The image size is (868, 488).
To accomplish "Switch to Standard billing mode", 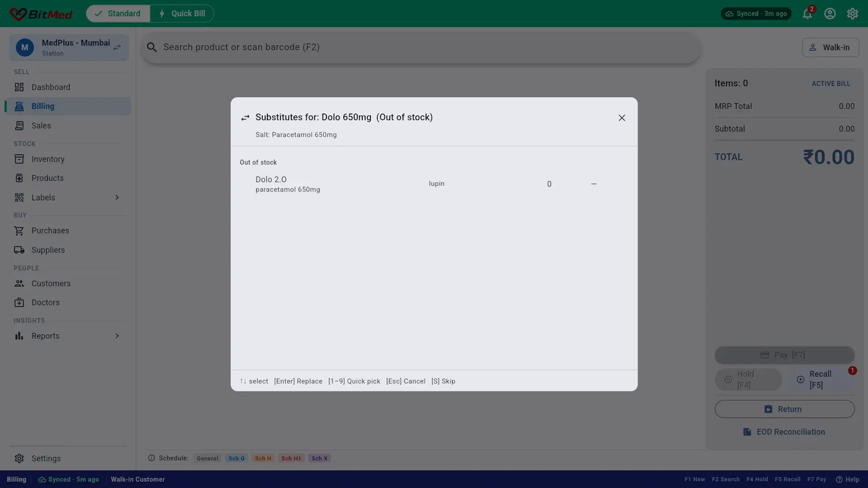I will (x=118, y=14).
